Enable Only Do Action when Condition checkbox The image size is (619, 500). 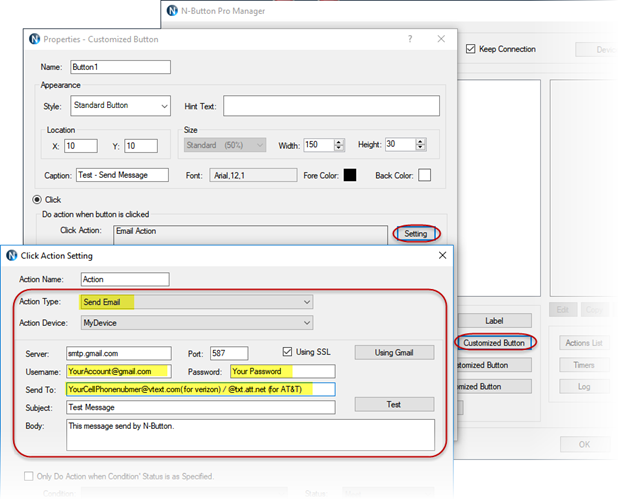click(x=28, y=476)
